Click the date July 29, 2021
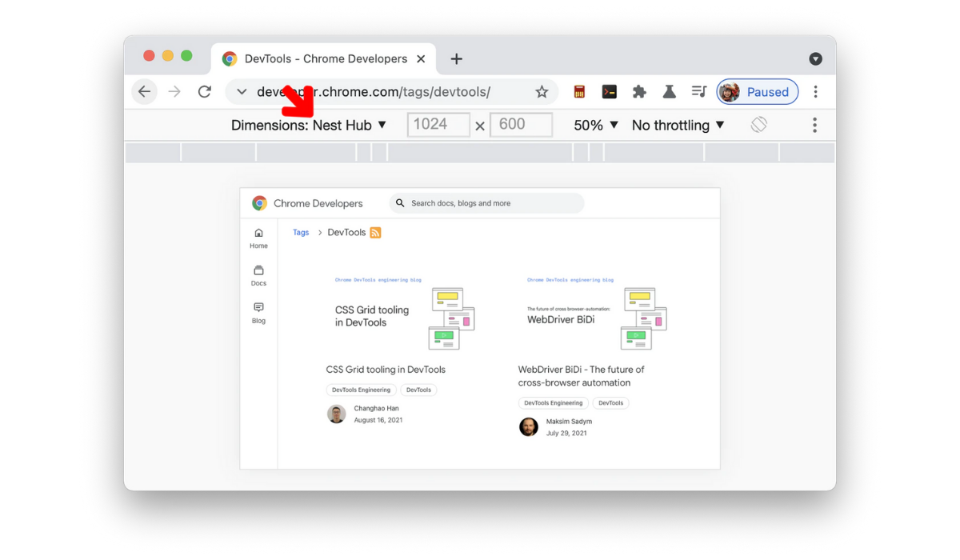 pos(566,433)
